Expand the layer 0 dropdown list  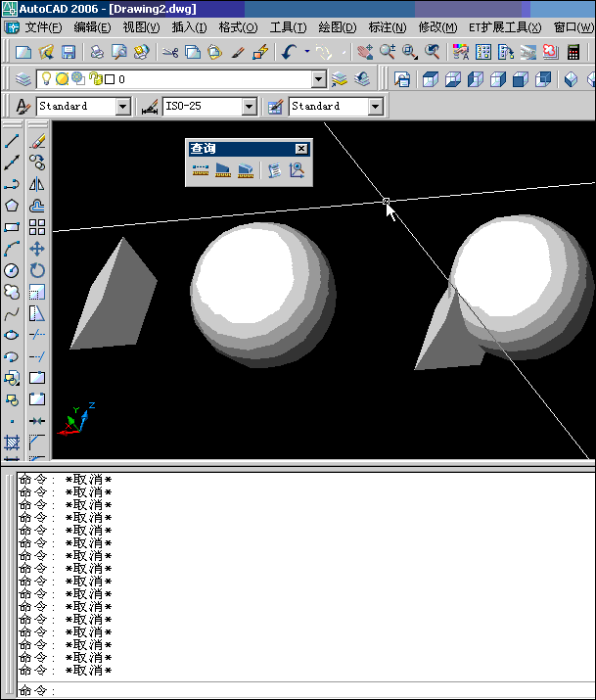(318, 79)
